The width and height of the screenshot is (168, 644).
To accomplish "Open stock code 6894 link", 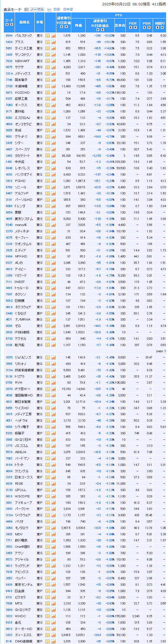I will click(x=9, y=36).
